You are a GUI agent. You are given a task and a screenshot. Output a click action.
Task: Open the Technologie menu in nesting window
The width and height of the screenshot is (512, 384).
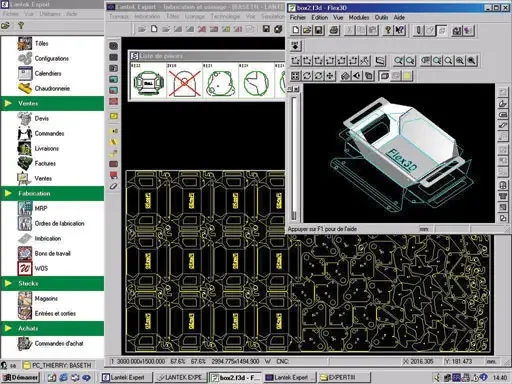coord(225,16)
